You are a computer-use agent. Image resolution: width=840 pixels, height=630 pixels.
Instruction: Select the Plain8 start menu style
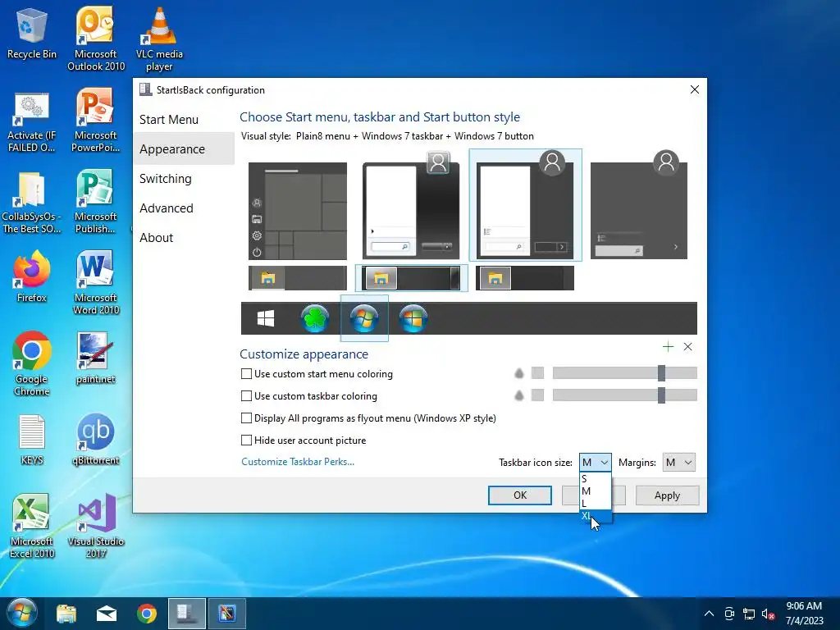point(525,205)
